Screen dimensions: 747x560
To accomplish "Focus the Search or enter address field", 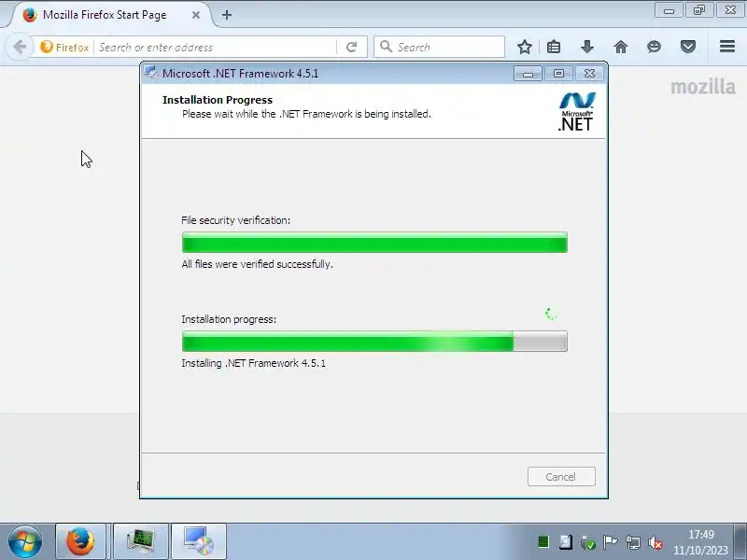I will [x=217, y=48].
